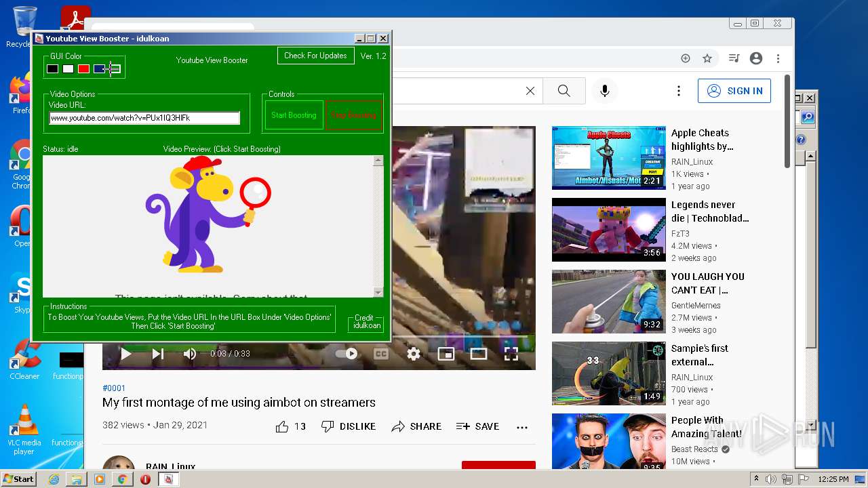
Task: Open YouTube player settings gear
Action: pos(414,354)
